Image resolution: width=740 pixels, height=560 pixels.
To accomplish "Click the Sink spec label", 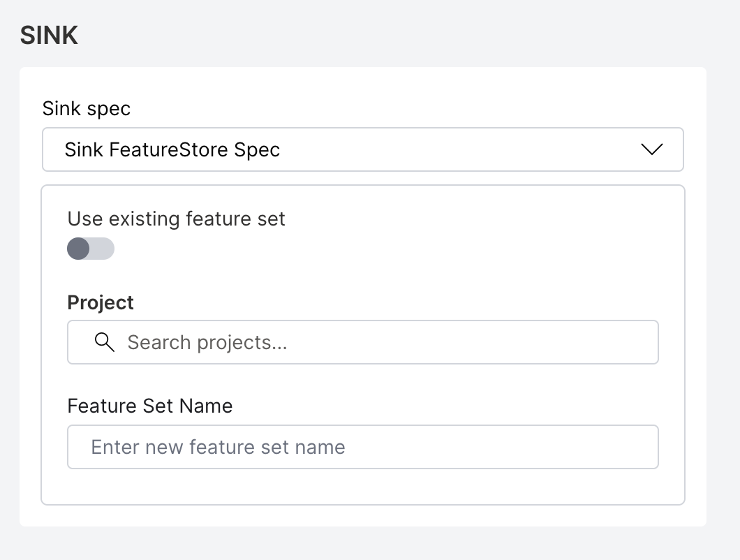I will tap(86, 108).
